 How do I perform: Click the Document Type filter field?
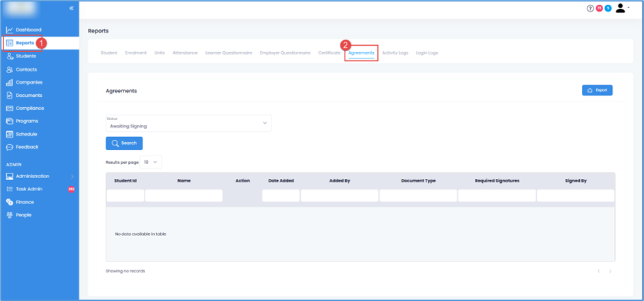tap(418, 196)
